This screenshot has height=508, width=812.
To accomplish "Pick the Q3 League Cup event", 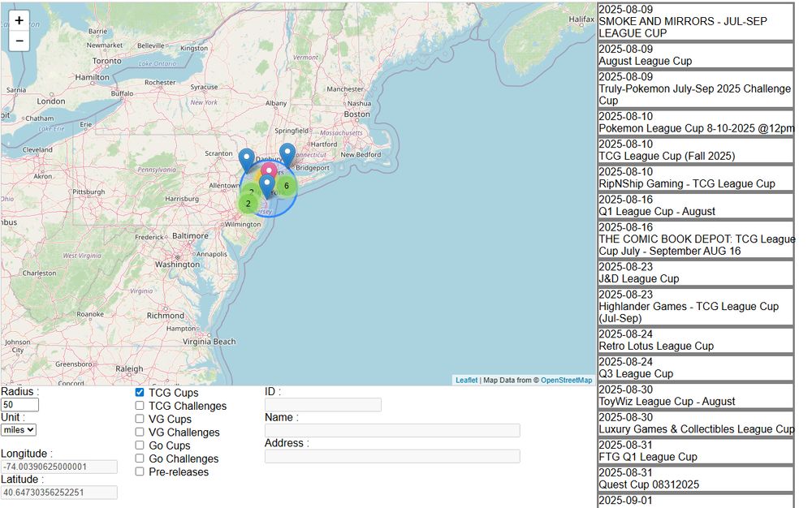I will click(696, 368).
